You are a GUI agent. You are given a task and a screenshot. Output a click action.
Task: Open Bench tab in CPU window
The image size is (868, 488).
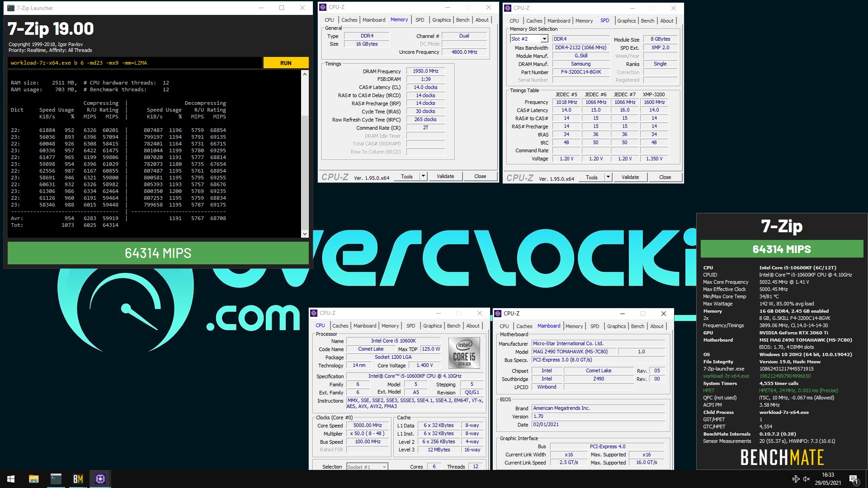[453, 326]
